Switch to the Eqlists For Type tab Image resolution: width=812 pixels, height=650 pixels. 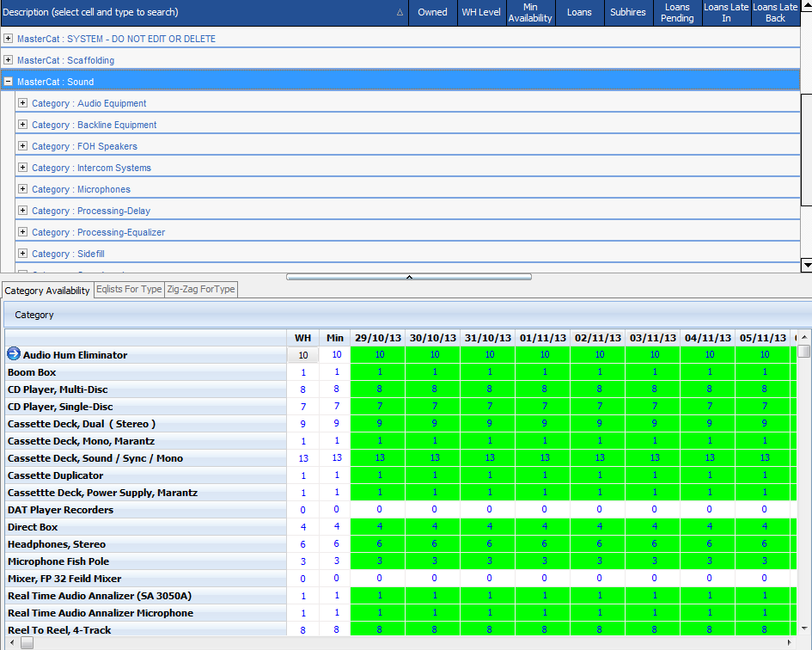point(128,290)
